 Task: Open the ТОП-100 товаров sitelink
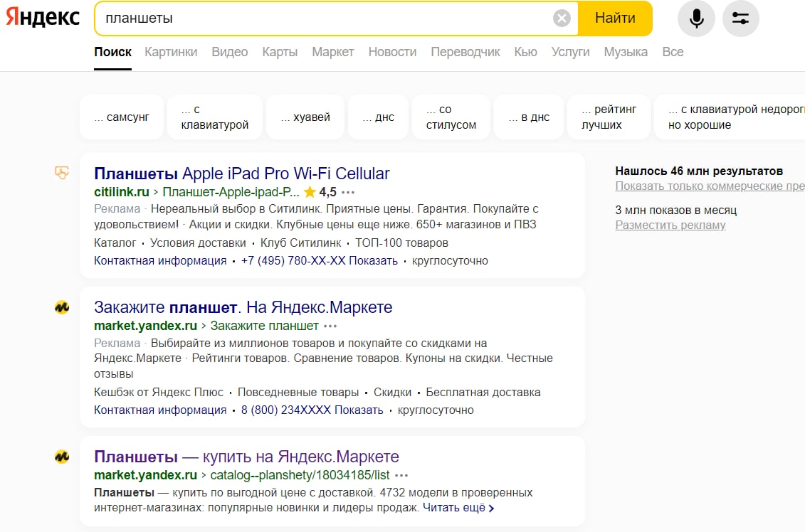[x=401, y=243]
